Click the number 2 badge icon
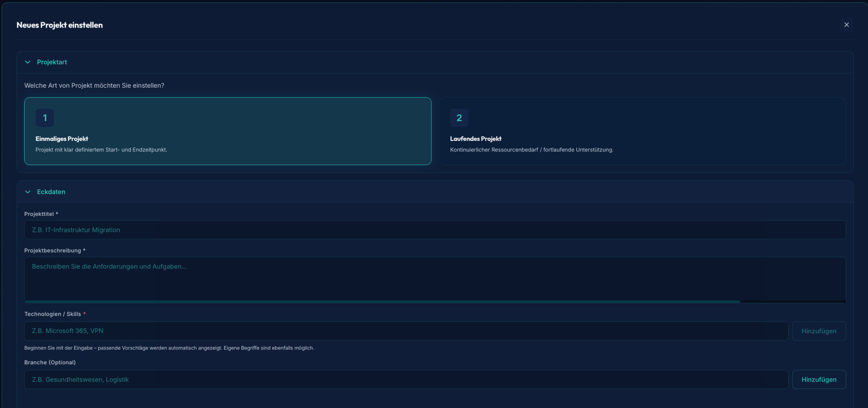The width and height of the screenshot is (868, 408). point(459,118)
